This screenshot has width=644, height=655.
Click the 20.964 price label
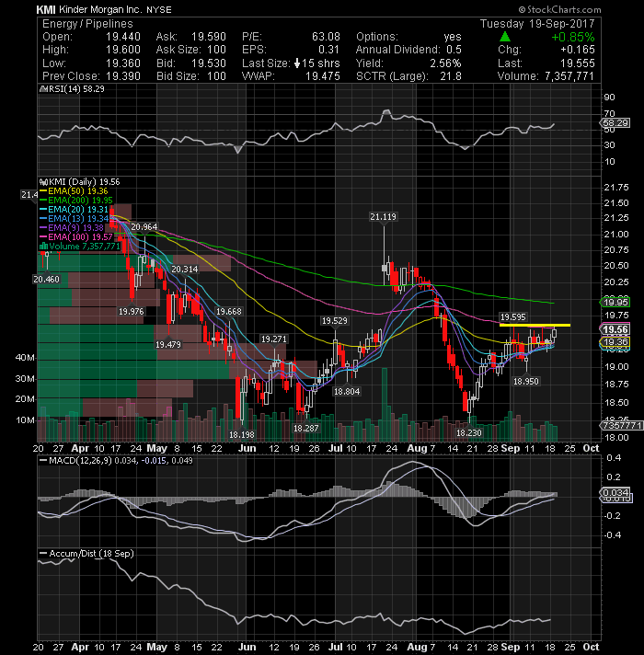144,227
